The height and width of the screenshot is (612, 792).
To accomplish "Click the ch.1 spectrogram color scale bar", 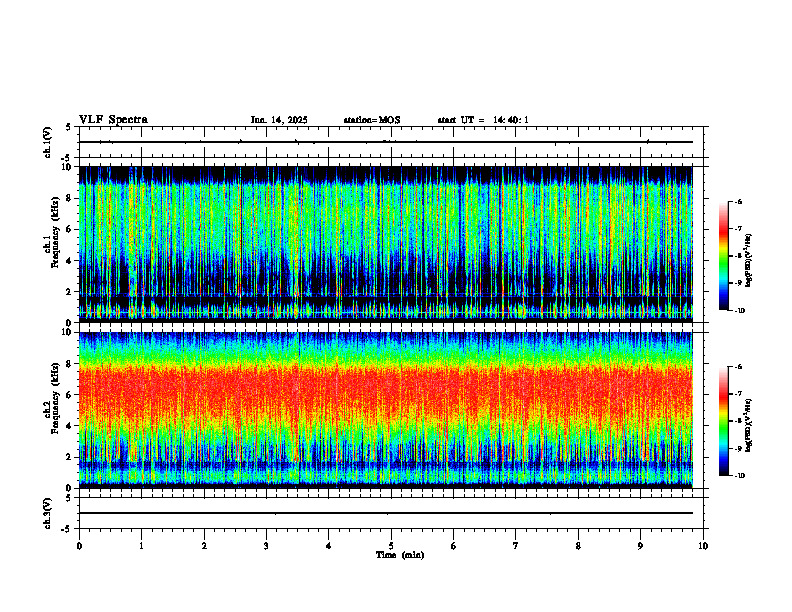I will (x=723, y=256).
